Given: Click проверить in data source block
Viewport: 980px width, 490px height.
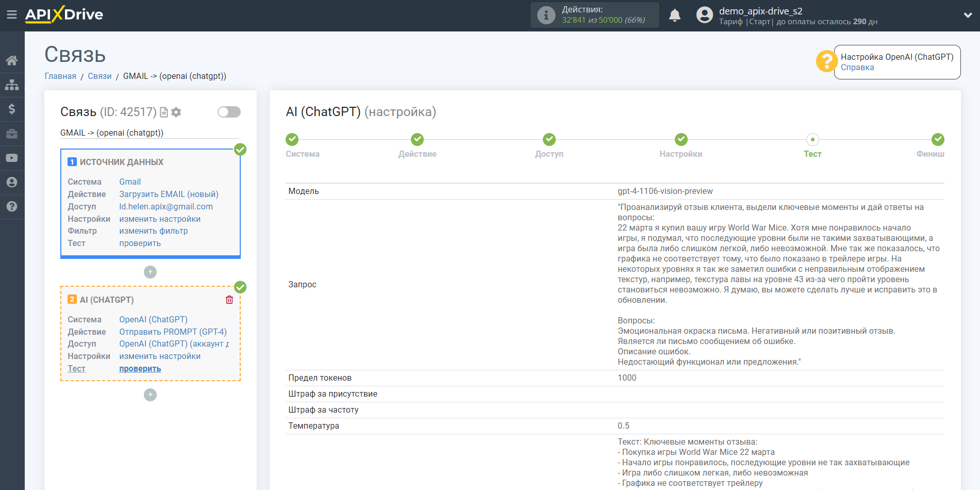Looking at the screenshot, I should 140,243.
